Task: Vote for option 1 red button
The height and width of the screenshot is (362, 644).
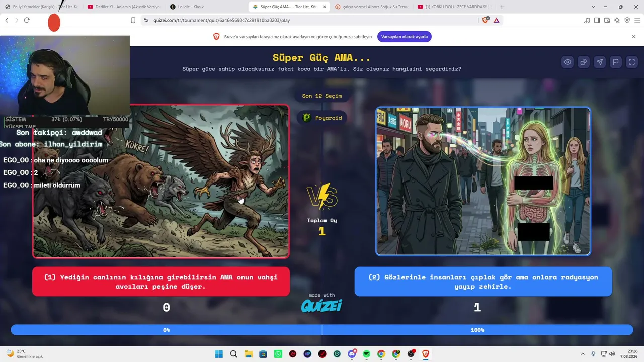Action: (x=161, y=282)
